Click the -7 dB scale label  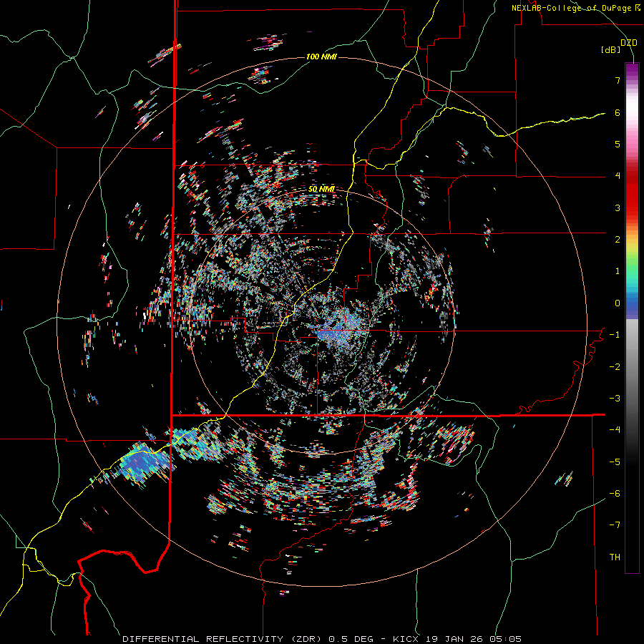615,525
